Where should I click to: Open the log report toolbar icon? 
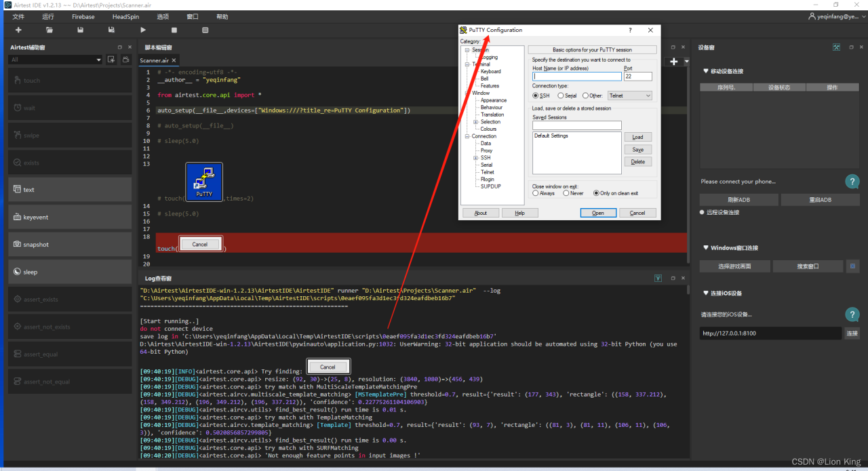pos(205,30)
